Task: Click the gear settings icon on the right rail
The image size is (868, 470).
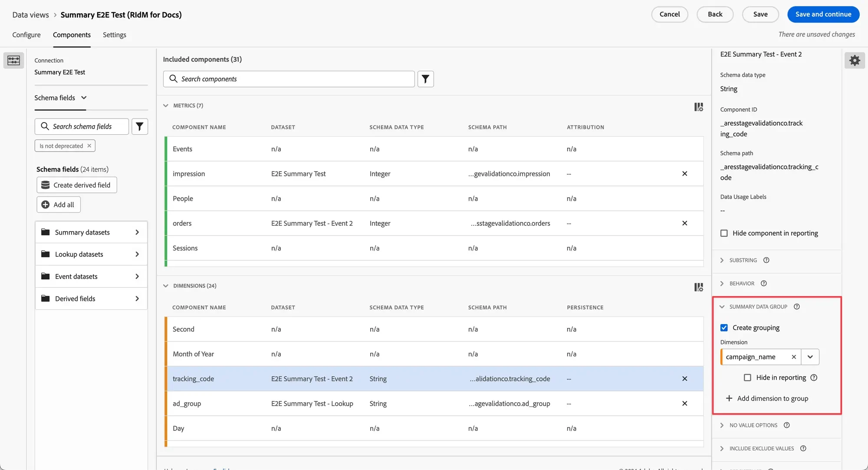Action: [x=855, y=60]
